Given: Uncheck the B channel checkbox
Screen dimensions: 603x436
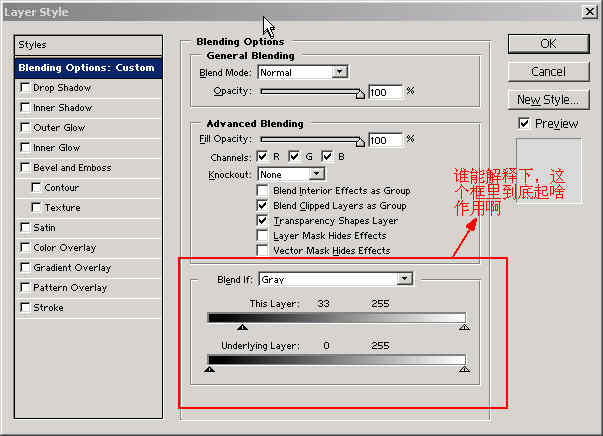Looking at the screenshot, I should (327, 156).
